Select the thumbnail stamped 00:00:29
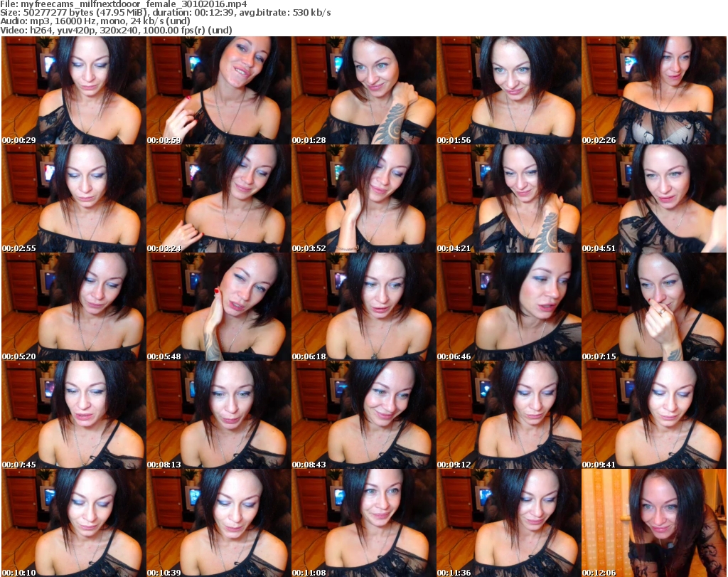This screenshot has height=577, width=728. point(74,90)
